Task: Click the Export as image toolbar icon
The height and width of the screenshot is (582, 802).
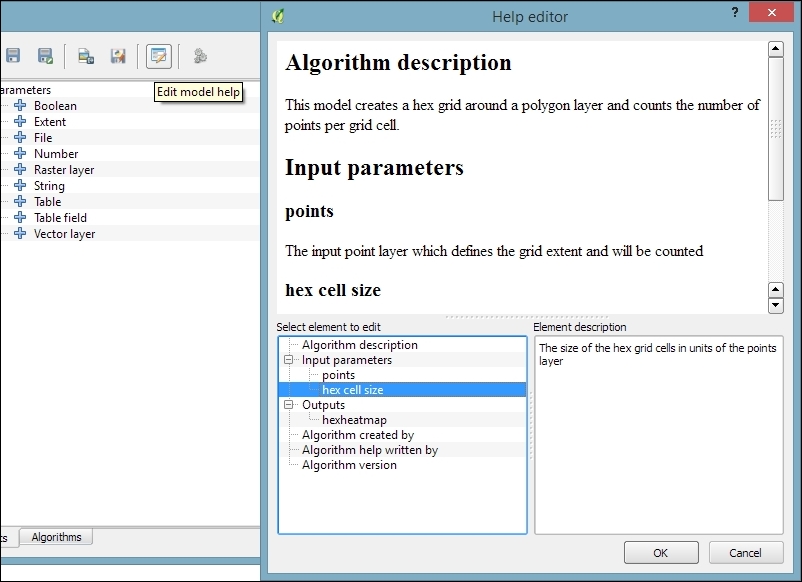Action: pos(85,56)
